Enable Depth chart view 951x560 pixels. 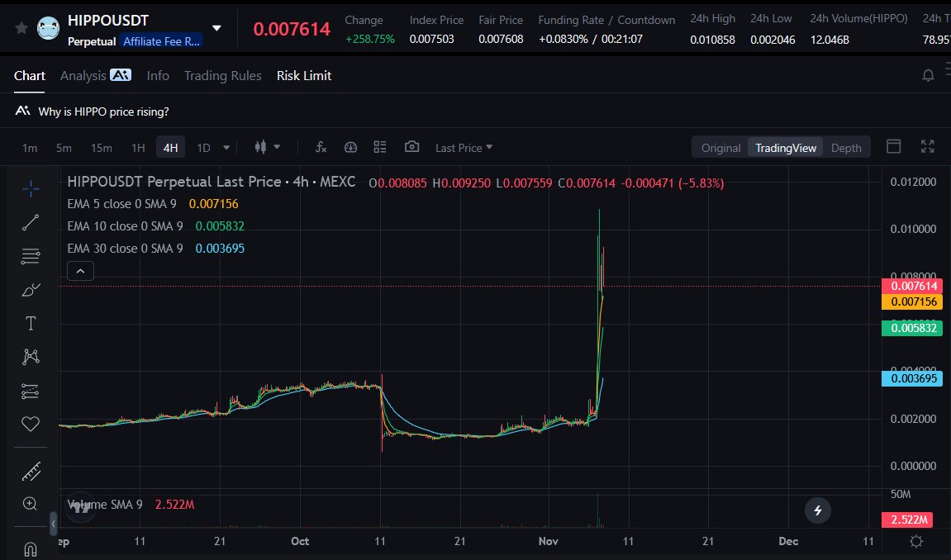tap(846, 147)
